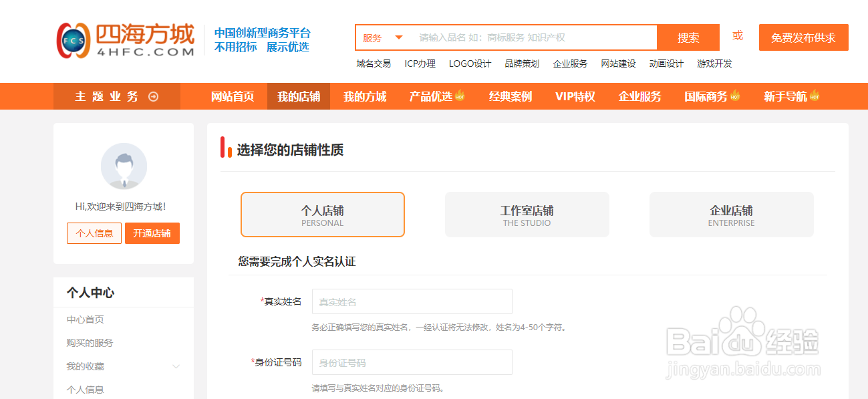Open the 主题业务 category menu

(117, 96)
